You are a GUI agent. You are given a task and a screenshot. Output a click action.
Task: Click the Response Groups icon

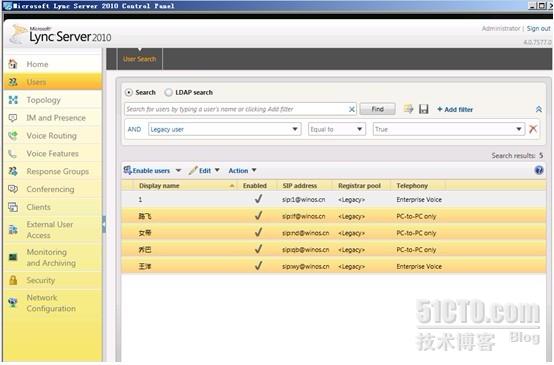(x=13, y=171)
